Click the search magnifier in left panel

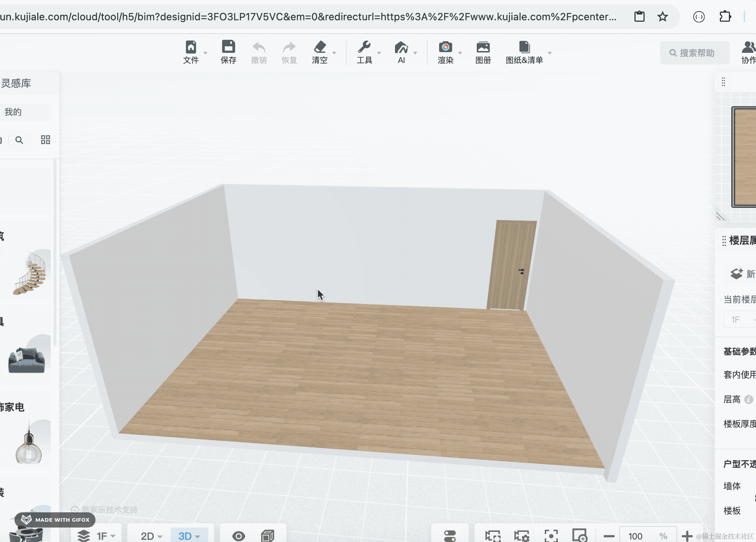pos(19,140)
